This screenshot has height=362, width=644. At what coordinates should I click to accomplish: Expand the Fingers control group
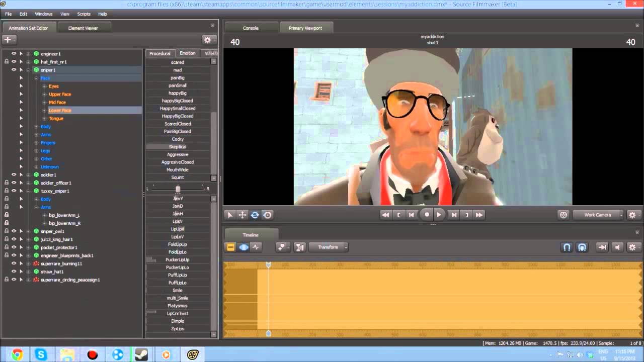(37, 142)
